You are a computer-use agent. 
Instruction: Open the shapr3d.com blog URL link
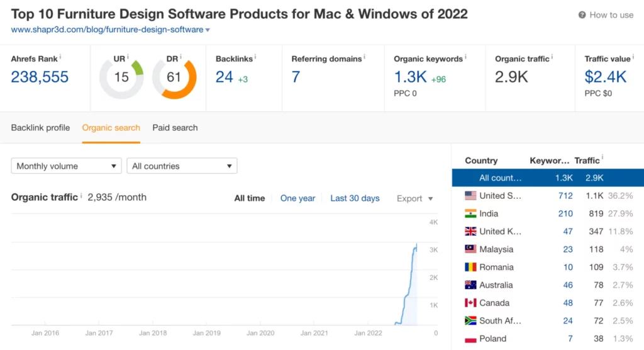tap(107, 30)
